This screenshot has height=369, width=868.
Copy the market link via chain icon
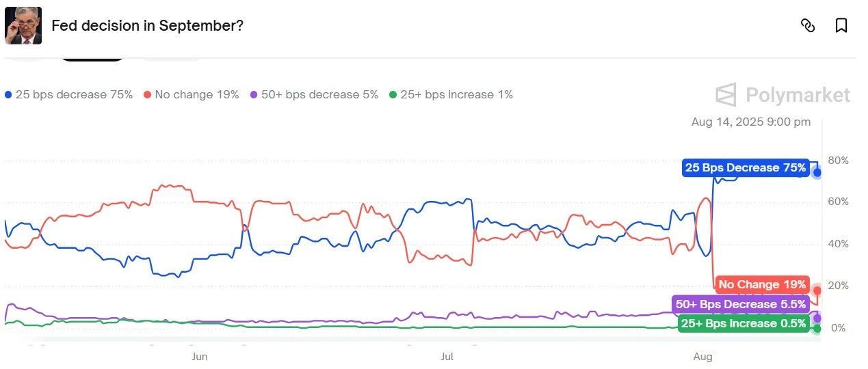[x=808, y=26]
